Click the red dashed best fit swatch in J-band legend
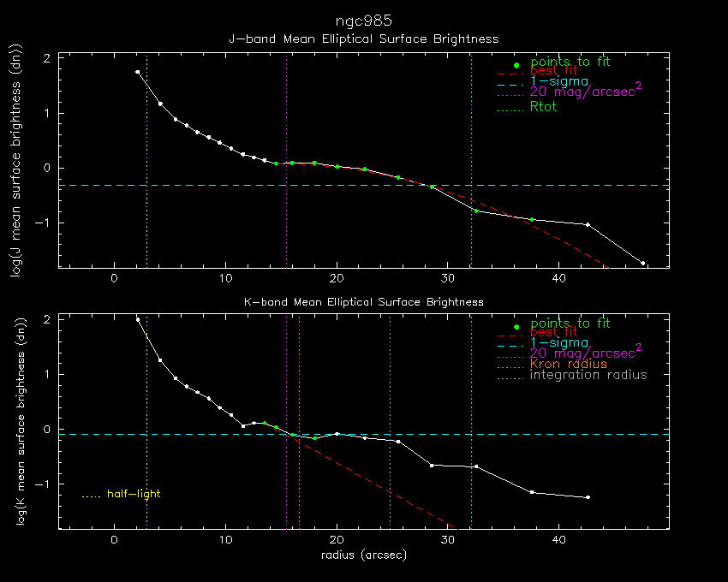The width and height of the screenshot is (728, 582). pos(511,74)
